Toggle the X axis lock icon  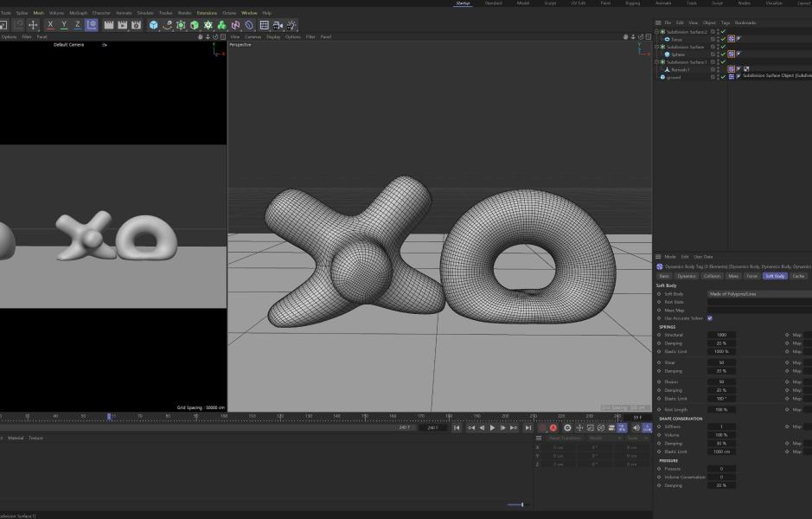click(x=50, y=25)
